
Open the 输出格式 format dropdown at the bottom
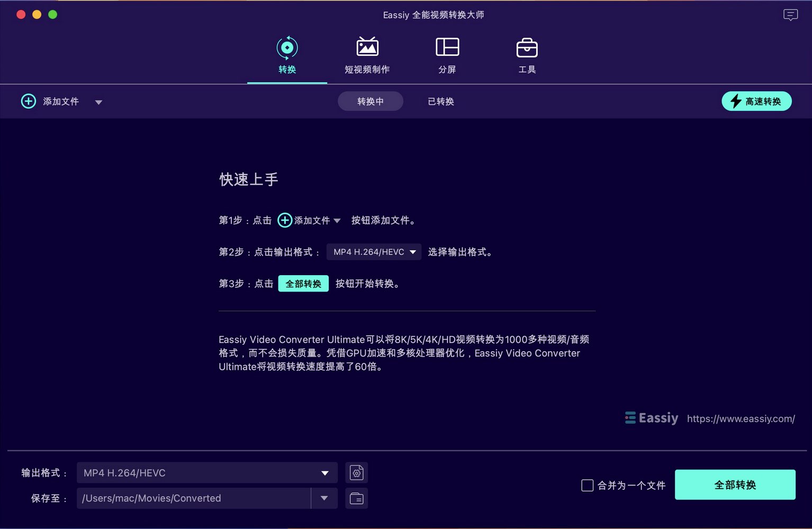(207, 473)
